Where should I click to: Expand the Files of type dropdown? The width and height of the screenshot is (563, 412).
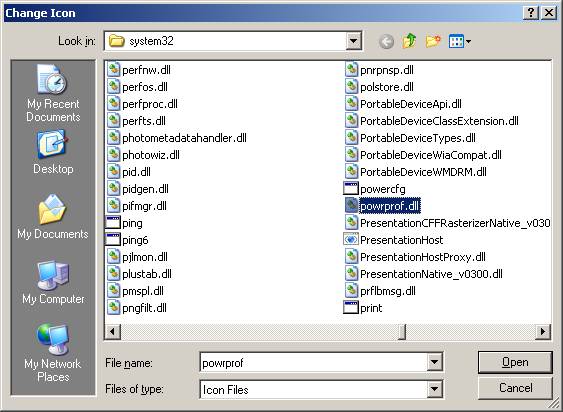coord(434,389)
